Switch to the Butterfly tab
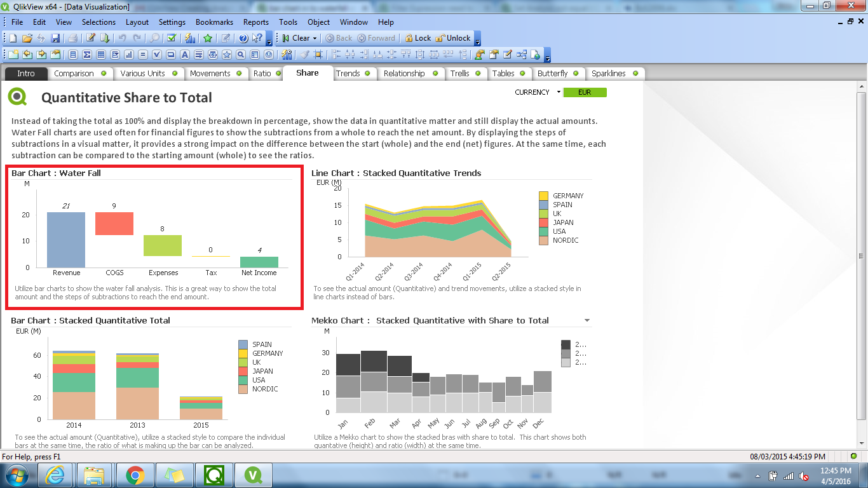Viewport: 868px width, 488px height. (558, 73)
